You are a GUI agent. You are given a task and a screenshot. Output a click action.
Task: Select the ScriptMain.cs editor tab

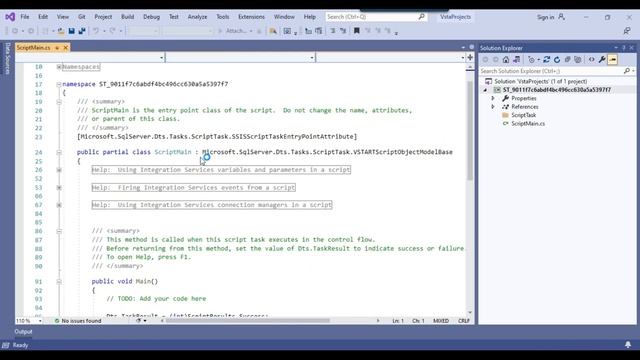[x=33, y=48]
